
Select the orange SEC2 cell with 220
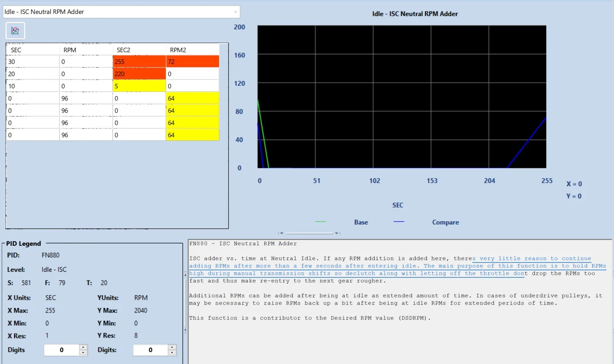[x=139, y=74]
